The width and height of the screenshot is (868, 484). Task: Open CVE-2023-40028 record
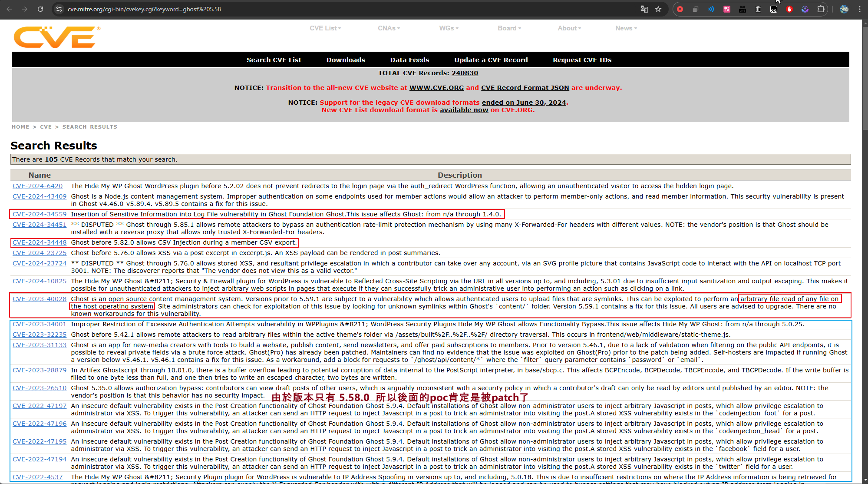pos(40,299)
